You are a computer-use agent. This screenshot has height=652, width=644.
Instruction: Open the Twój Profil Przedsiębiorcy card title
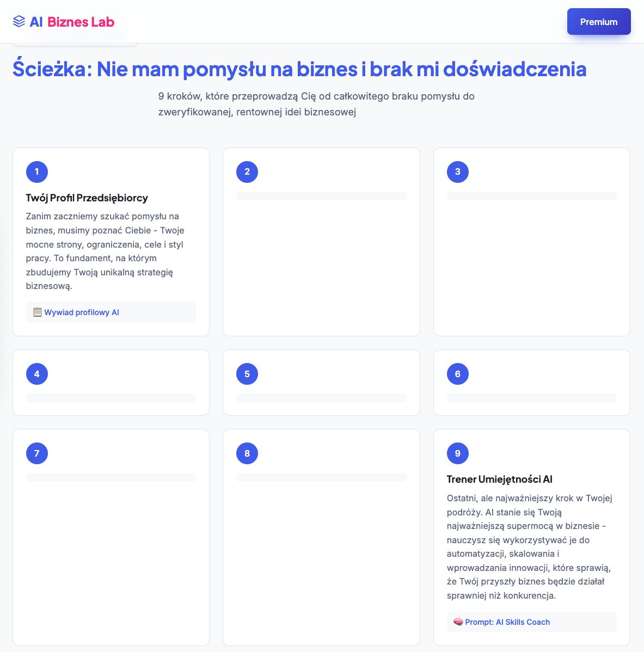tap(87, 198)
